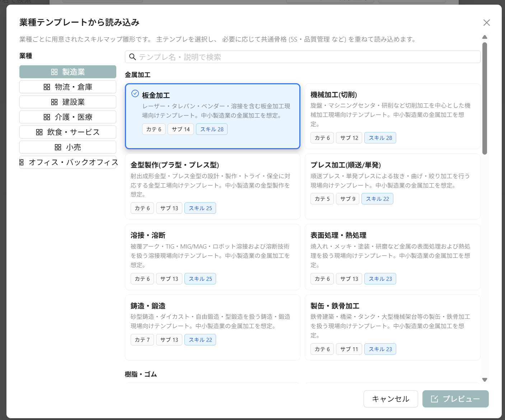Click the grid icon beside 建設業

[54, 102]
